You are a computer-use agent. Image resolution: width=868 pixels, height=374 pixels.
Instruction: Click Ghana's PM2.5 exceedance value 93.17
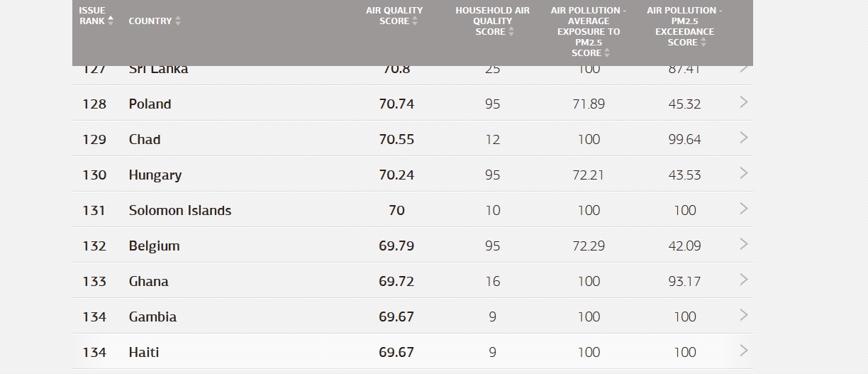click(684, 281)
